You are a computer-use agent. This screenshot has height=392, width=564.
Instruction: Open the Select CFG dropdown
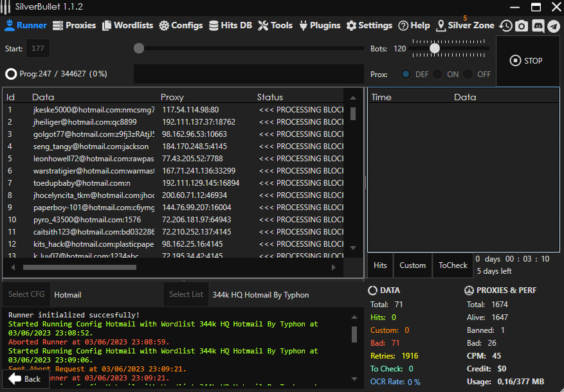click(x=26, y=294)
